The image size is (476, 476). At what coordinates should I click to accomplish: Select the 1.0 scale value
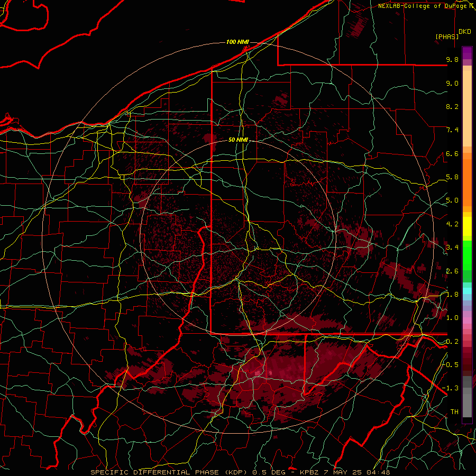[452, 318]
